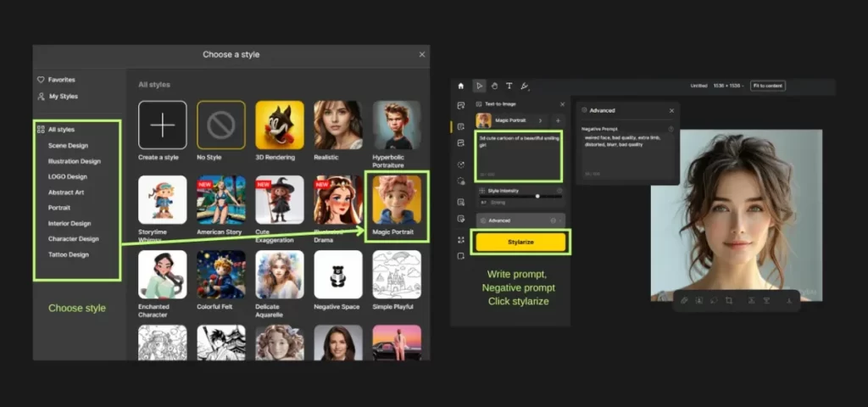Click the help icon next to Negative Prompt
868x407 pixels.
pos(671,129)
